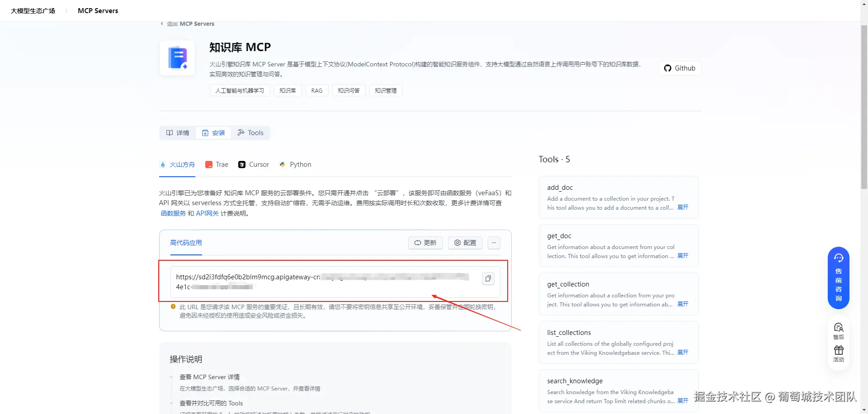
Task: Expand the search_knowledge tool description
Action: pos(683,401)
